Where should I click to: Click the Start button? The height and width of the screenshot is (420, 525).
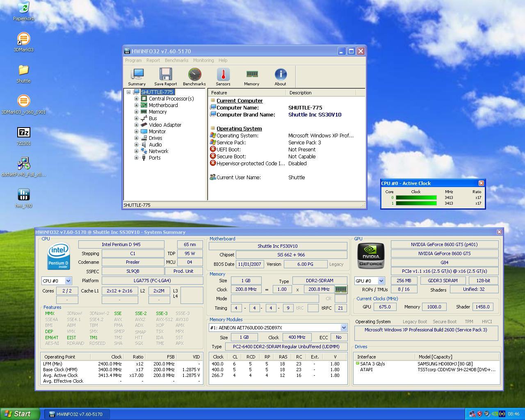pos(20,414)
